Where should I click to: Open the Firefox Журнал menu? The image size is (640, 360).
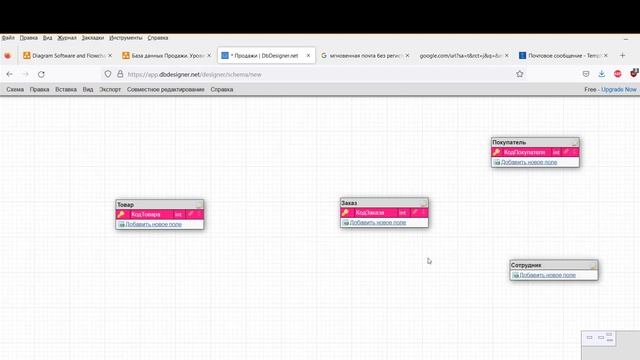pos(67,38)
